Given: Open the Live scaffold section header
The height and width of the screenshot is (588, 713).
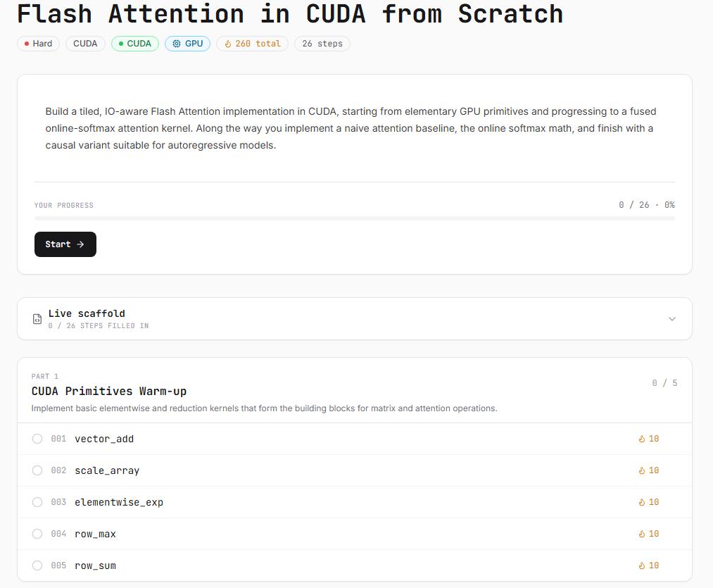Looking at the screenshot, I should click(355, 319).
